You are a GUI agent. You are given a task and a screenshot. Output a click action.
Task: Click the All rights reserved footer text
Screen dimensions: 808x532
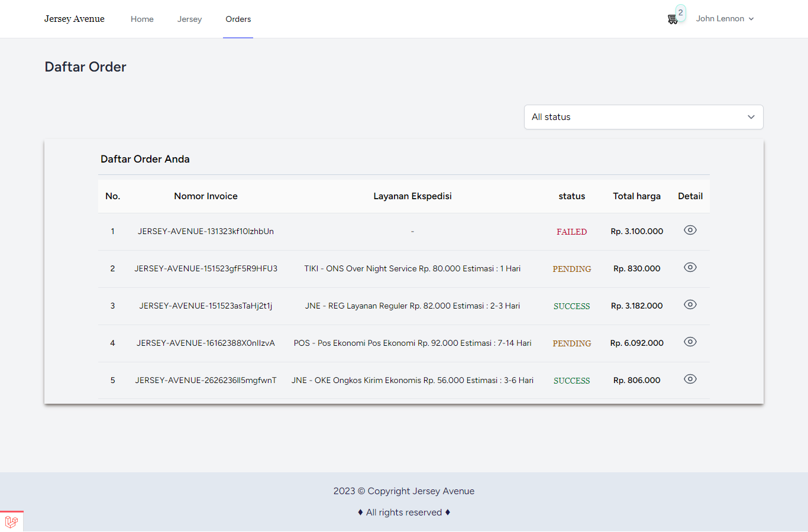pyautogui.click(x=404, y=512)
